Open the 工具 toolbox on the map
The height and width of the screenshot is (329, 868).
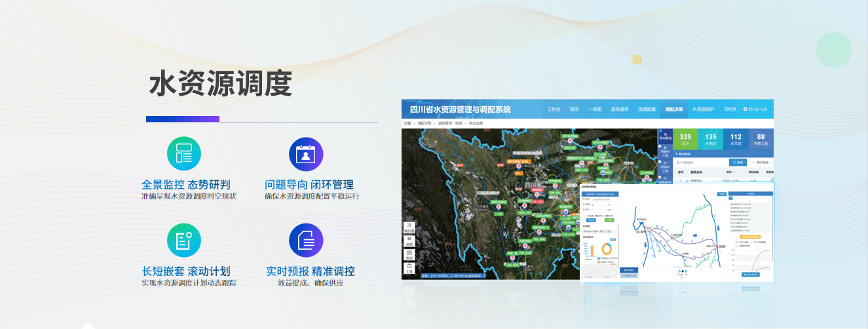click(409, 267)
